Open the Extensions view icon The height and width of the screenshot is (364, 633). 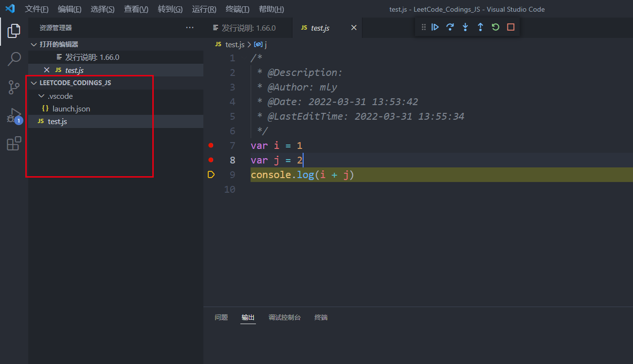pos(14,144)
